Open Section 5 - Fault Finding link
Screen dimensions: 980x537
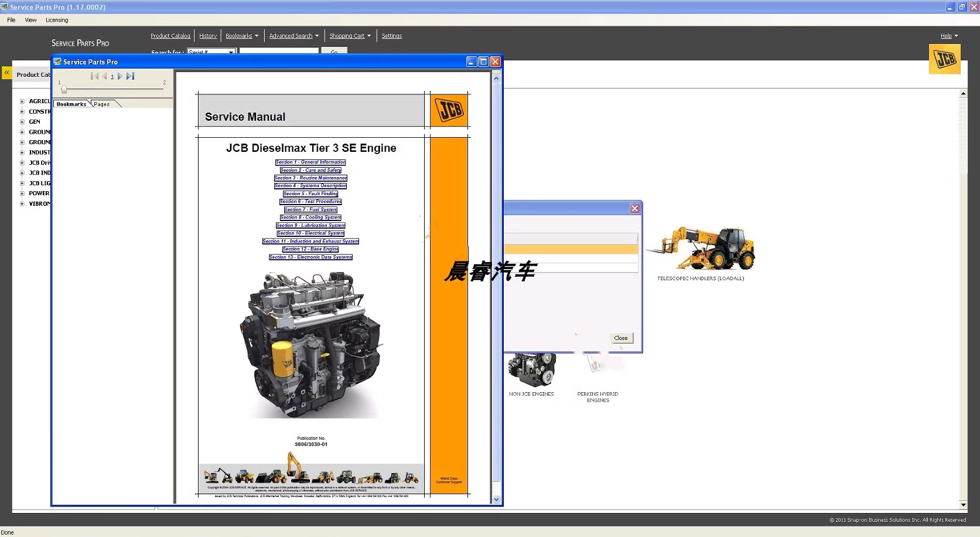(310, 194)
